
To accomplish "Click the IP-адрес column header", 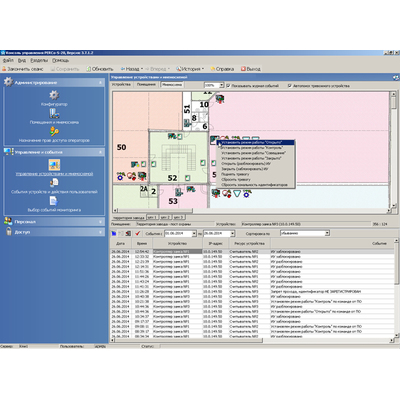I will tap(215, 244).
